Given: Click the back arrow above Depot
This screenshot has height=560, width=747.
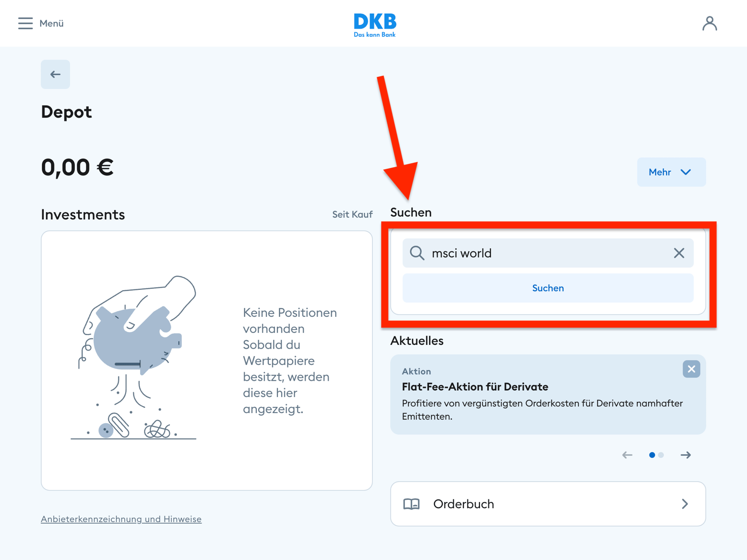Looking at the screenshot, I should [x=55, y=74].
